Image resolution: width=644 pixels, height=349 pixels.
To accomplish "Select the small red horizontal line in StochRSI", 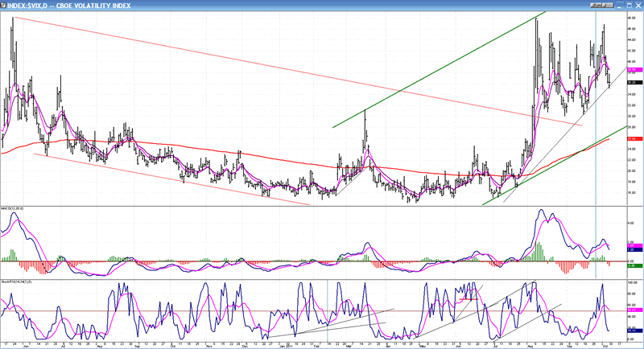I will click(x=469, y=299).
